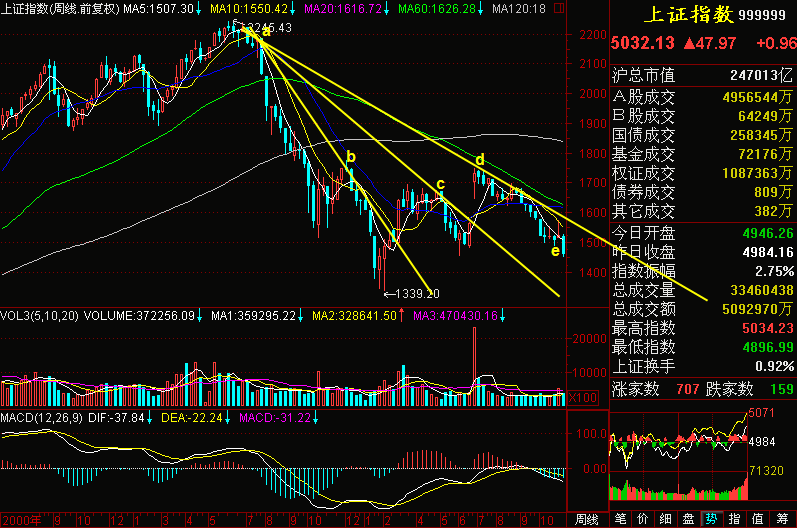Click the 上证指数 999999 index header

715,14
